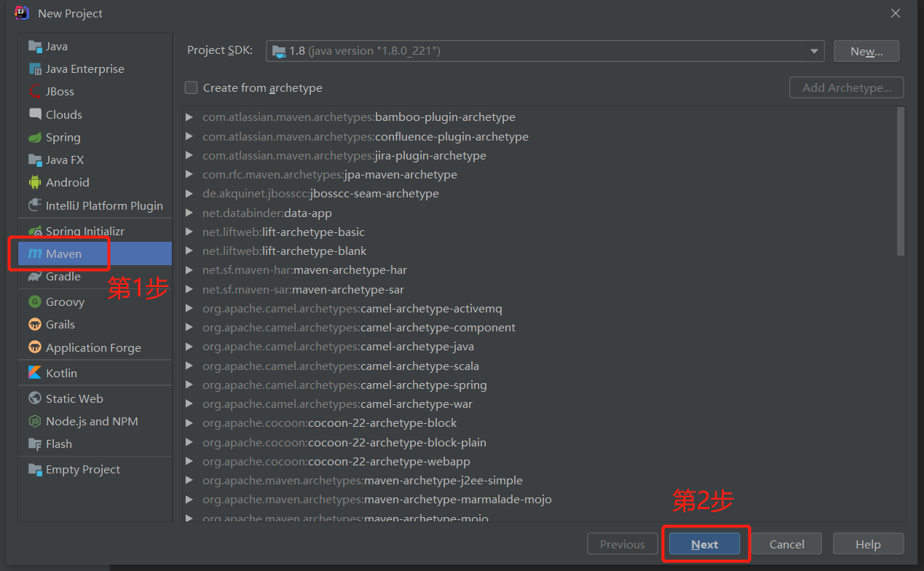Image resolution: width=924 pixels, height=571 pixels.
Task: Select the Static Web globe icon
Action: tap(35, 398)
